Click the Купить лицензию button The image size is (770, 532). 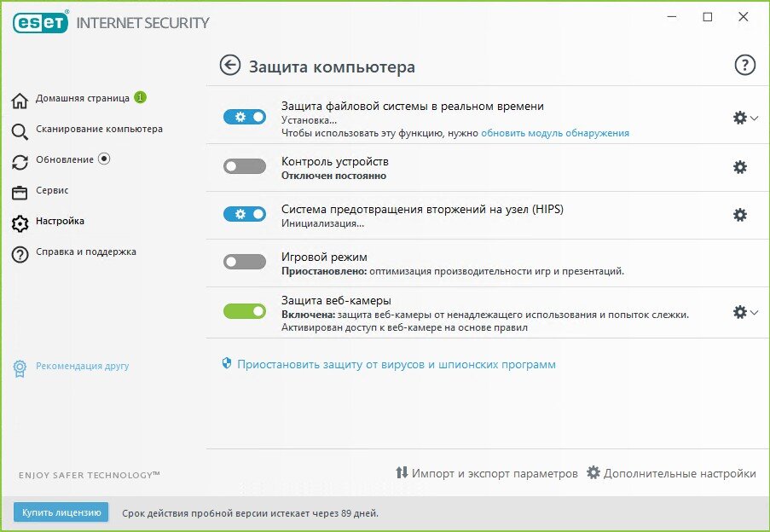(61, 512)
